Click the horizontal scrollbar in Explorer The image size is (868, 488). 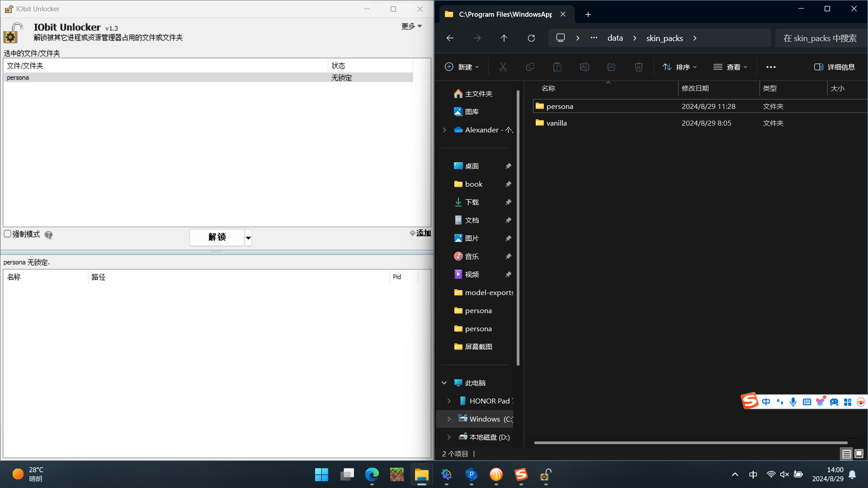pos(690,443)
